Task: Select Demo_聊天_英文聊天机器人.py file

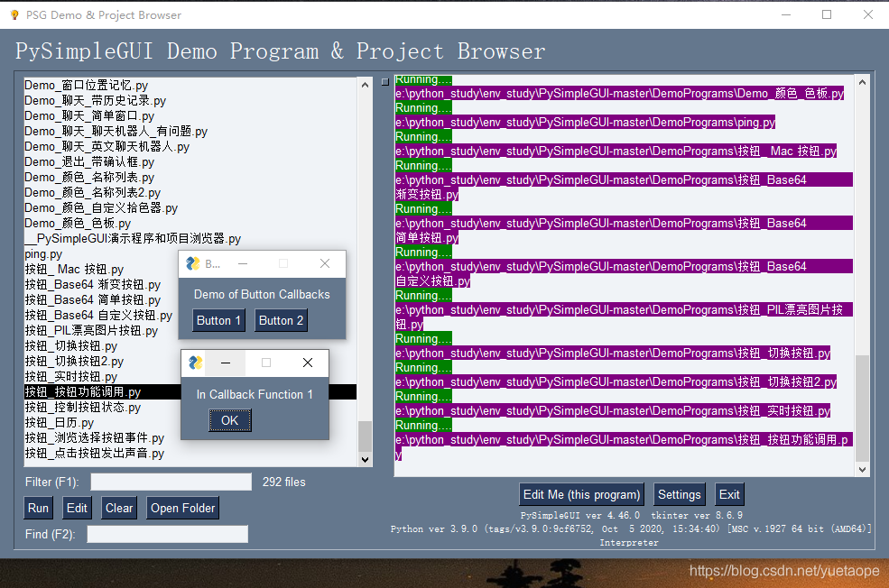Action: [190, 146]
